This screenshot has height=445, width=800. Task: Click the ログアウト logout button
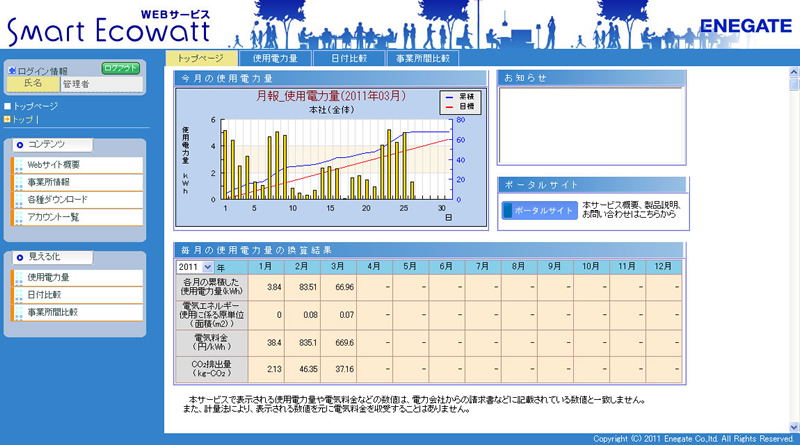tap(121, 68)
